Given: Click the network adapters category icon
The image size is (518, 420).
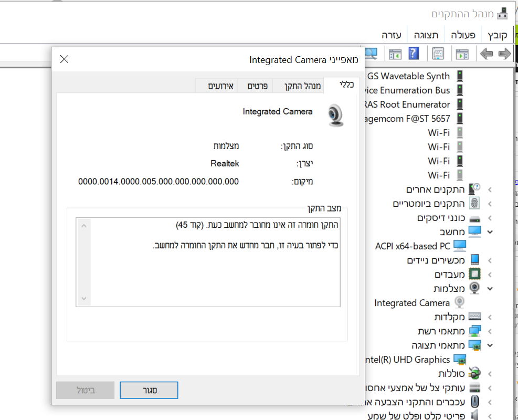Looking at the screenshot, I should pyautogui.click(x=475, y=331).
